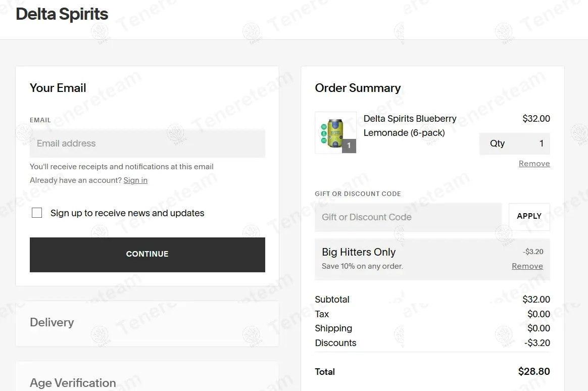Viewport: 588px width, 391px height.
Task: Focus the Gift or Discount Code field
Action: click(x=408, y=217)
